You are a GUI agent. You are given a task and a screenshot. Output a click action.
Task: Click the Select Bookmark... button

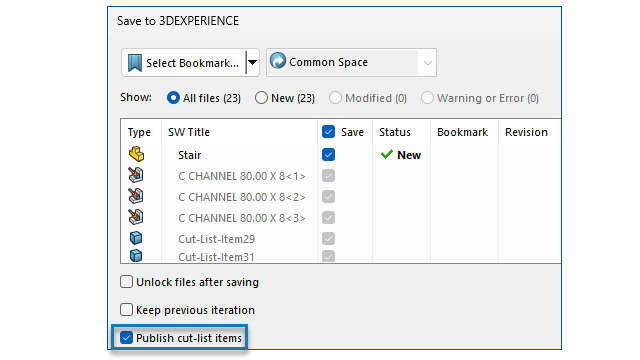(x=184, y=63)
